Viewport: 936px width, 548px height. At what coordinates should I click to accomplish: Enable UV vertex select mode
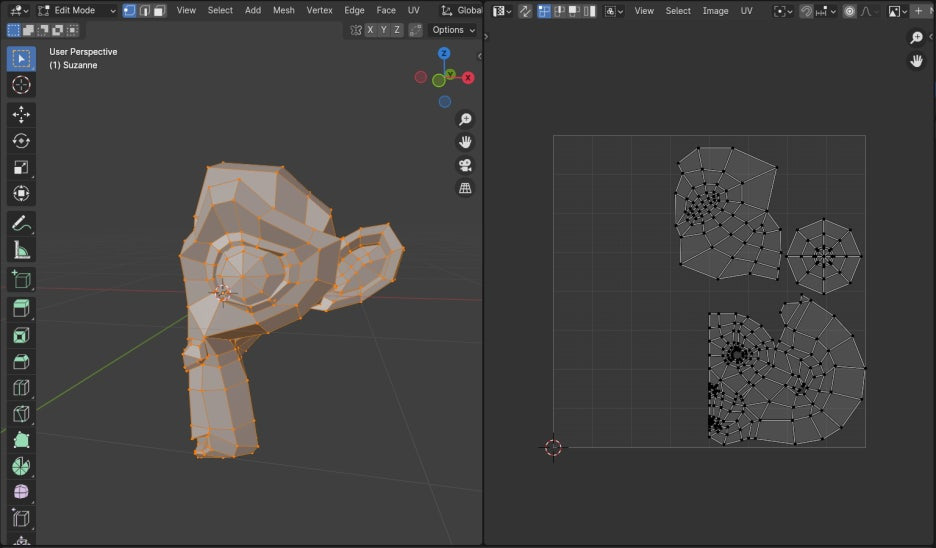(x=544, y=11)
